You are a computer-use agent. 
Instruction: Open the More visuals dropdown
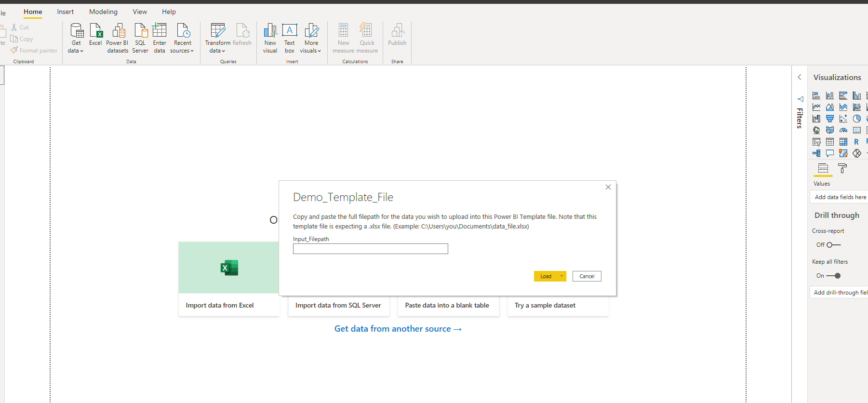(x=311, y=38)
